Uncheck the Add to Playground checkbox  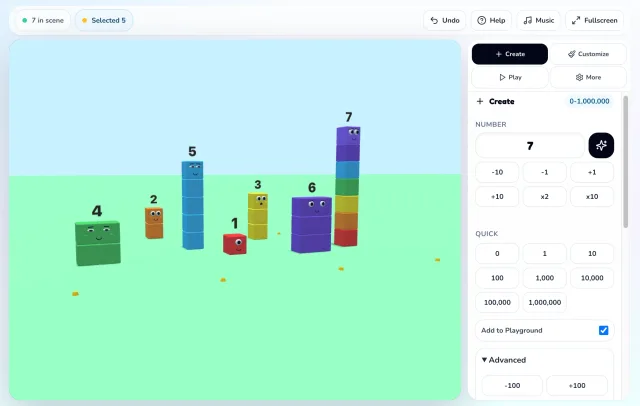pos(603,330)
